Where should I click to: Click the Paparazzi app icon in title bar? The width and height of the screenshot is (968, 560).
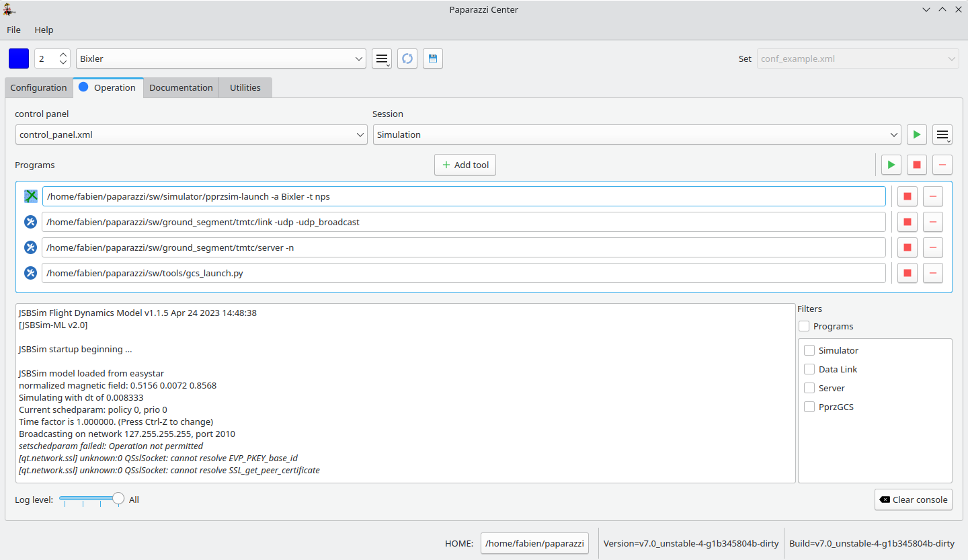(x=9, y=9)
